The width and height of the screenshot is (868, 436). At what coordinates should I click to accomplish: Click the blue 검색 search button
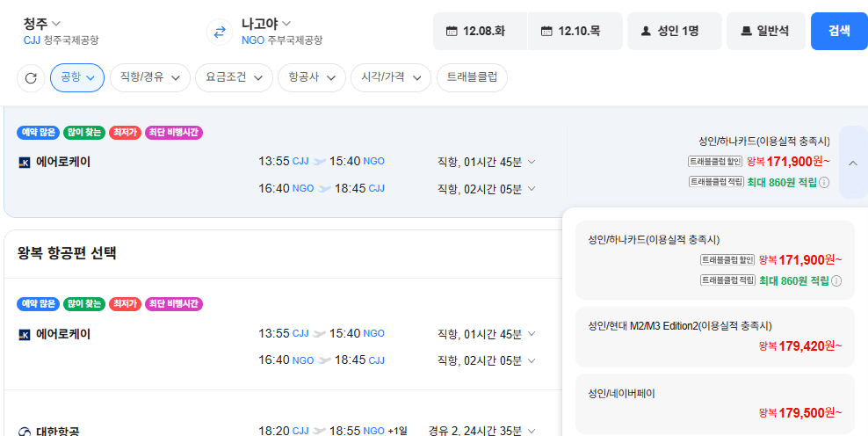pyautogui.click(x=839, y=31)
